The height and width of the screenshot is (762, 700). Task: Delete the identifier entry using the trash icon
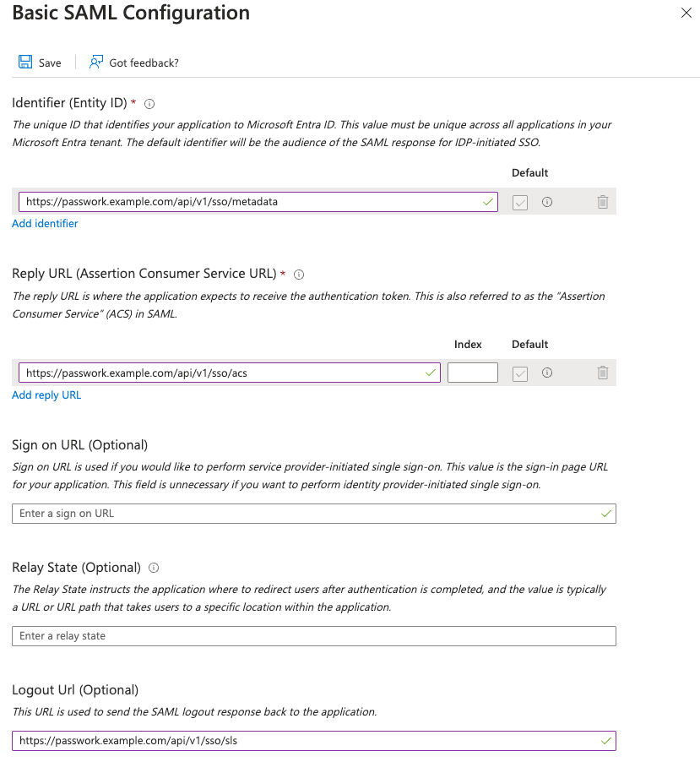pyautogui.click(x=602, y=202)
